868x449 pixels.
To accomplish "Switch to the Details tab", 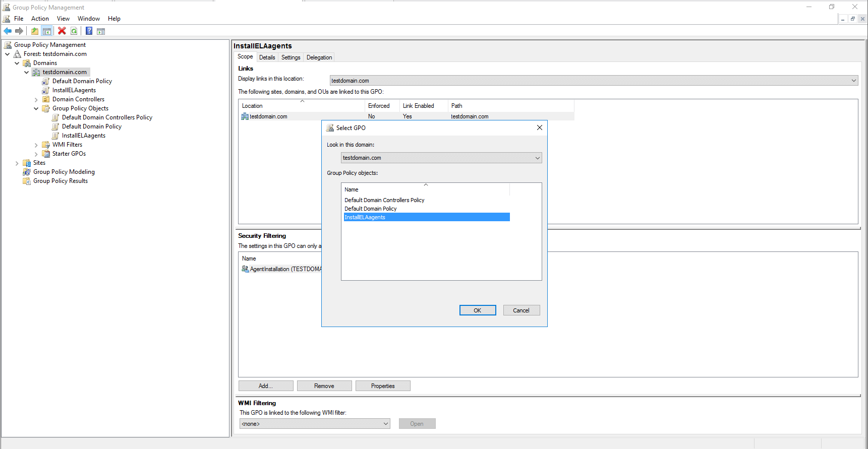I will [267, 57].
